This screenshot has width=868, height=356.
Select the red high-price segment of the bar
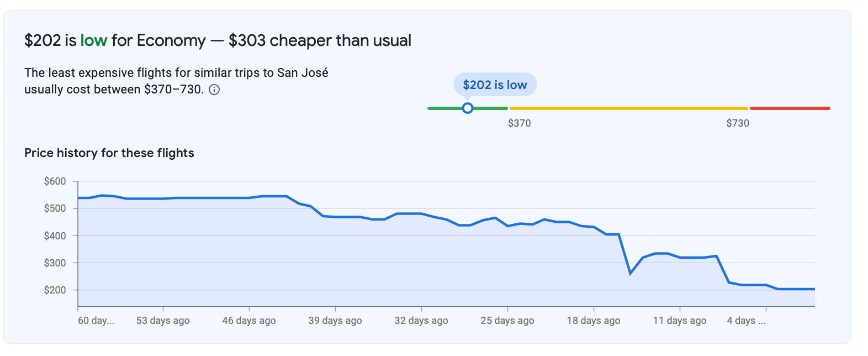(790, 108)
